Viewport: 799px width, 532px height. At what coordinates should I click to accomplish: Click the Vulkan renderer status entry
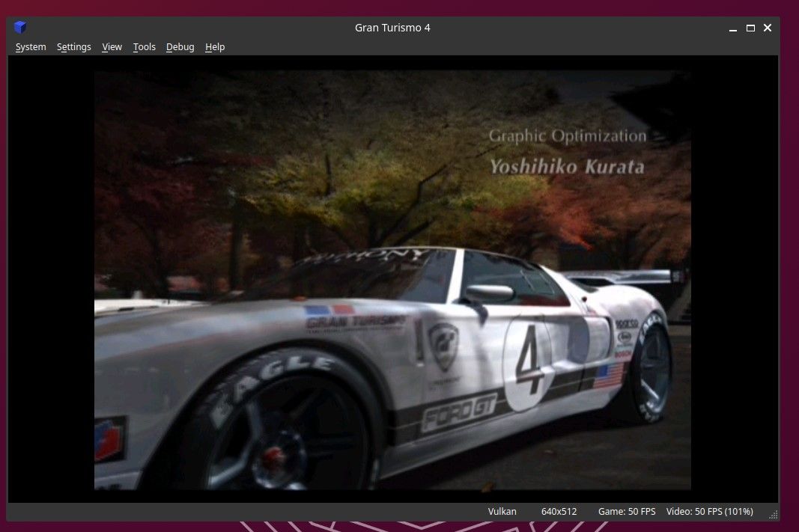point(502,512)
